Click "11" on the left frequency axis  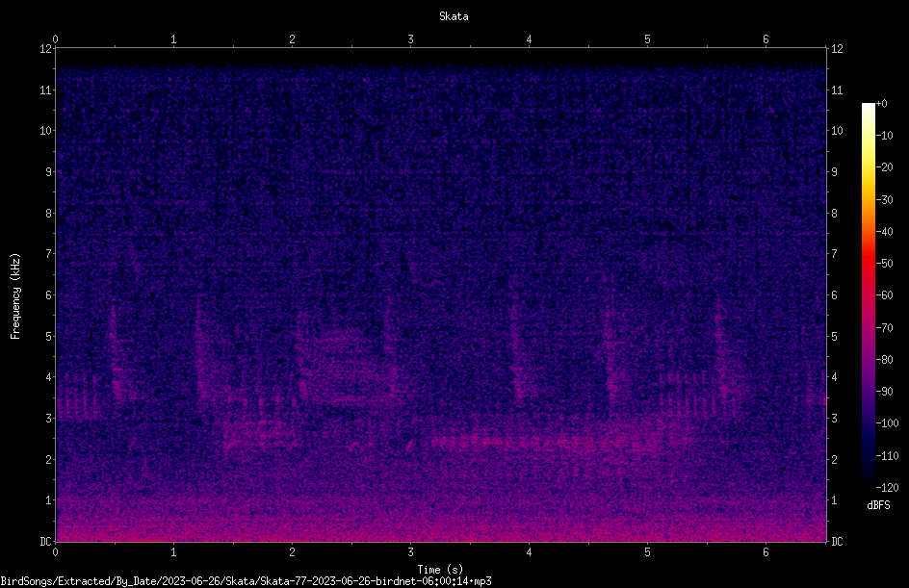pos(46,90)
